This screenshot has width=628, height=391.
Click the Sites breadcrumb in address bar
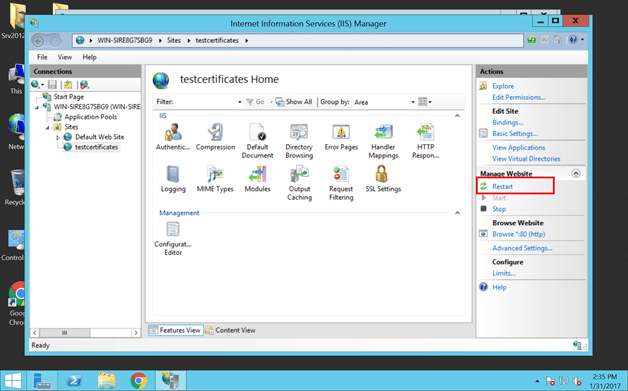pyautogui.click(x=174, y=40)
